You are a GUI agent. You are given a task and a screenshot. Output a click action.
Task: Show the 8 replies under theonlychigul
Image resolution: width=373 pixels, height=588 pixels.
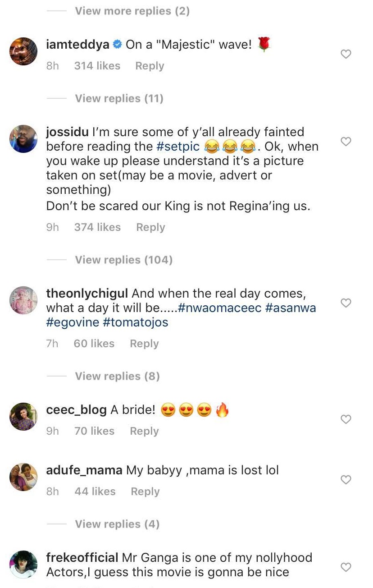[117, 376]
